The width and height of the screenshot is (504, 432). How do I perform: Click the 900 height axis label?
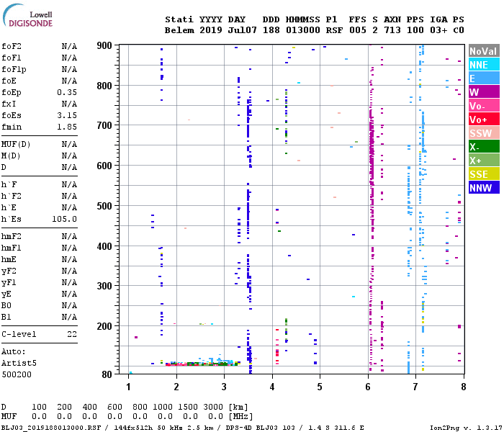click(104, 45)
